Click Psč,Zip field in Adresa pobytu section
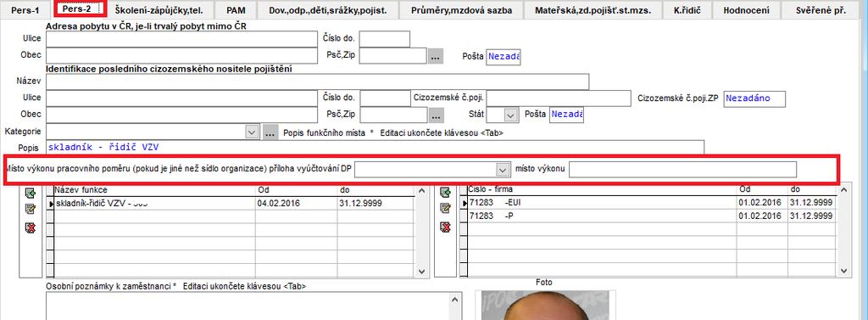 pos(393,56)
